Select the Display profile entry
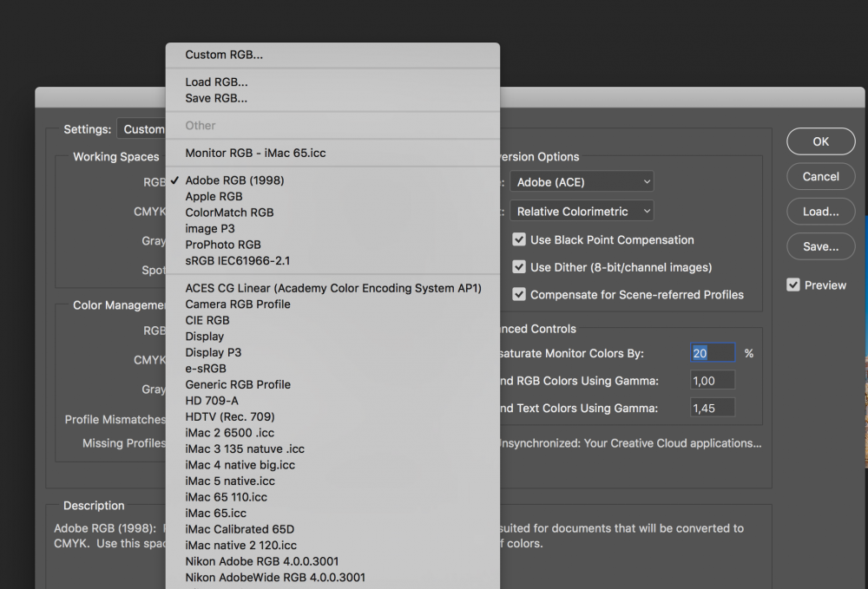The width and height of the screenshot is (868, 589). tap(332, 337)
